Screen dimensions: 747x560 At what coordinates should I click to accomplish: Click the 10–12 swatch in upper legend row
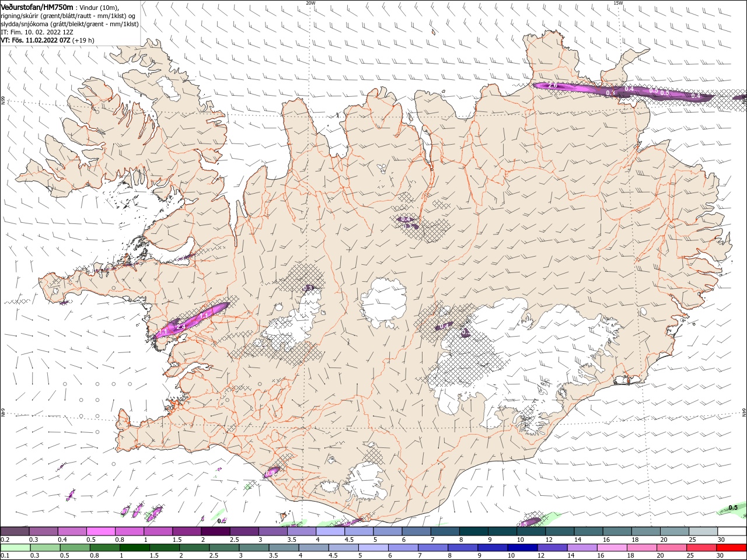click(530, 531)
